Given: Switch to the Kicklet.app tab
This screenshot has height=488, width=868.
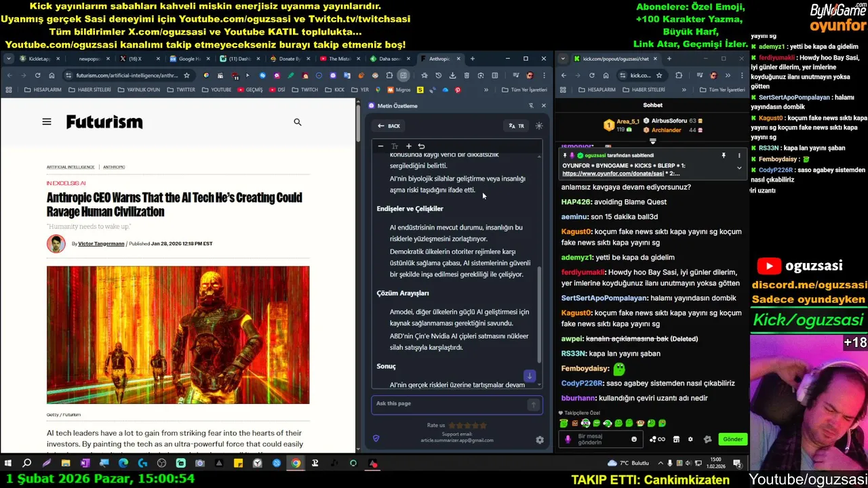Looking at the screenshot, I should 39,59.
